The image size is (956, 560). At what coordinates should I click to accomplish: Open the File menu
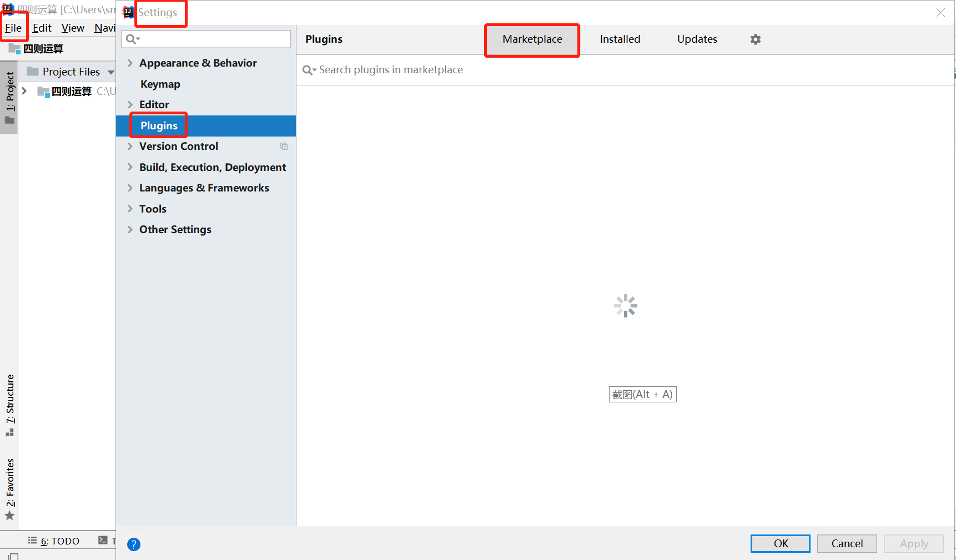pyautogui.click(x=13, y=28)
